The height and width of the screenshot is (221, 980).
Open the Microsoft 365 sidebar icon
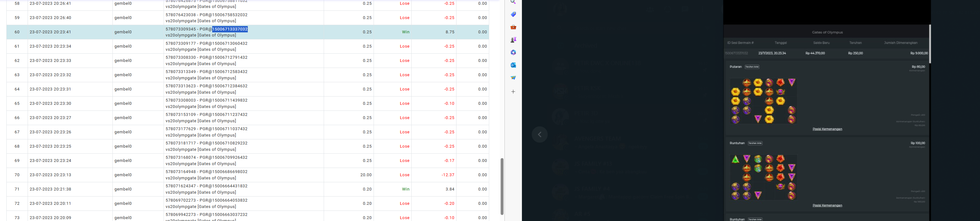pos(513,52)
